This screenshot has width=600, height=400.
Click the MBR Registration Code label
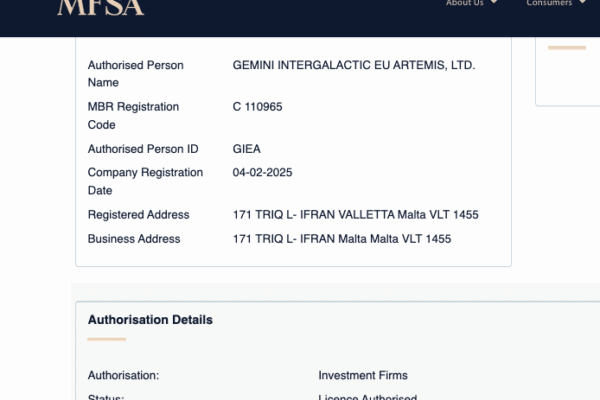pyautogui.click(x=133, y=116)
